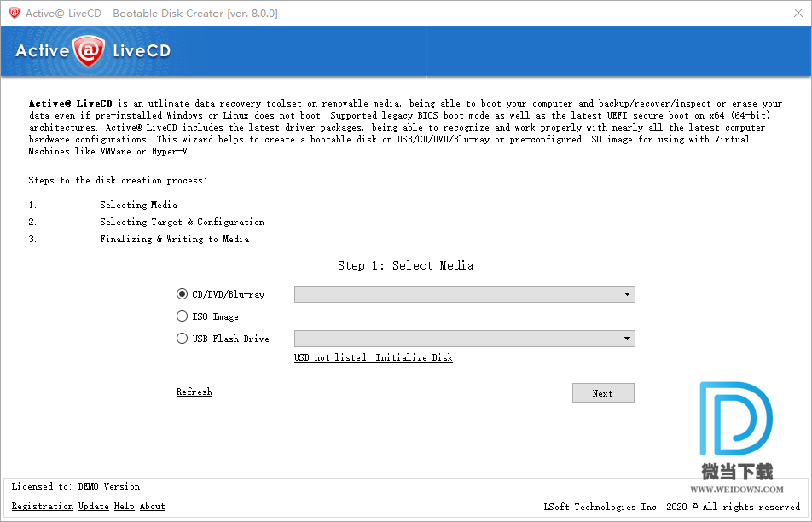
Task: Open the Registration link
Action: pyautogui.click(x=43, y=506)
